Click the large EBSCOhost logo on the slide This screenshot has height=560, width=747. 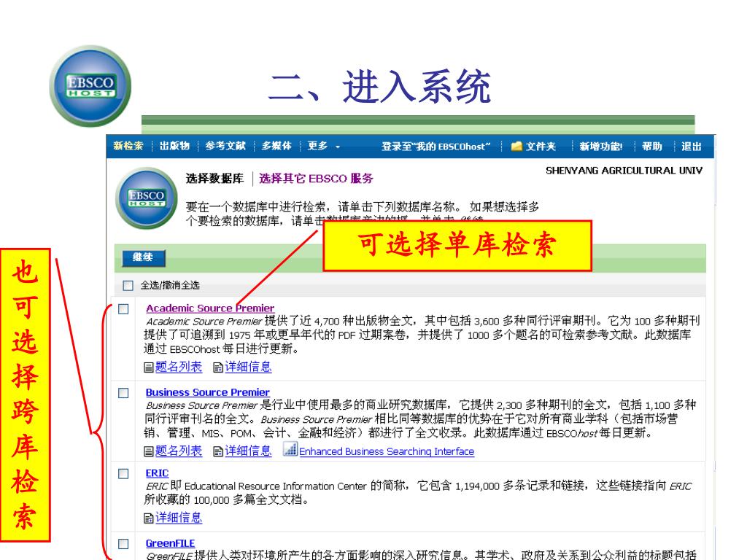click(x=90, y=86)
